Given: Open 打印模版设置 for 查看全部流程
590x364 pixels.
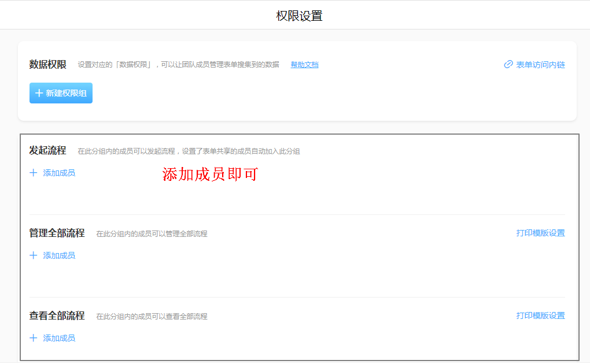Looking at the screenshot, I should tap(540, 315).
